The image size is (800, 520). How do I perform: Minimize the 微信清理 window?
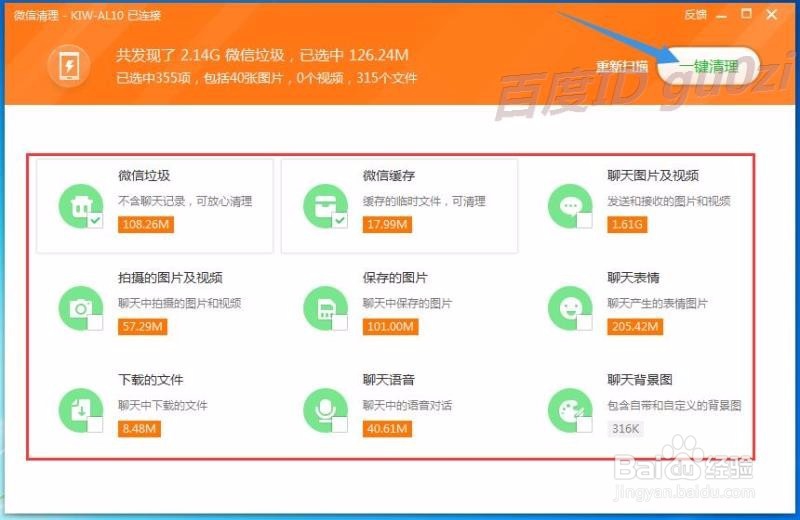[721, 16]
